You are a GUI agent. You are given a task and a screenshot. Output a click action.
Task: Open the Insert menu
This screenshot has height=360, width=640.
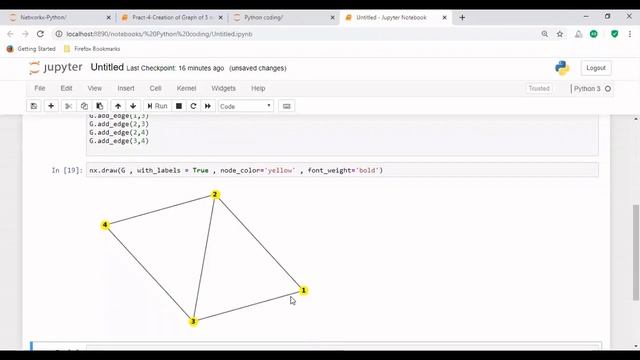coord(126,88)
